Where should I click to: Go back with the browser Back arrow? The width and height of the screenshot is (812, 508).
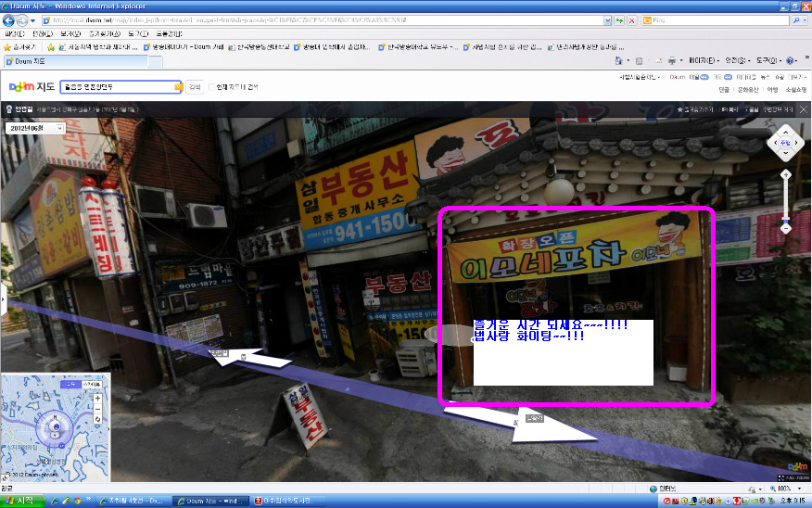click(8, 20)
